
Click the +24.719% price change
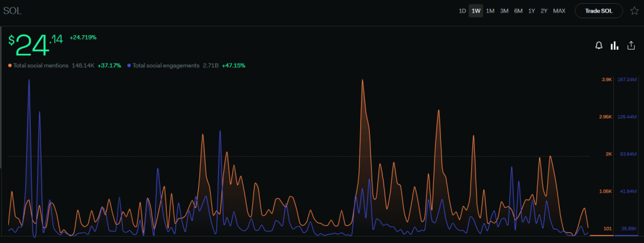[x=83, y=37]
